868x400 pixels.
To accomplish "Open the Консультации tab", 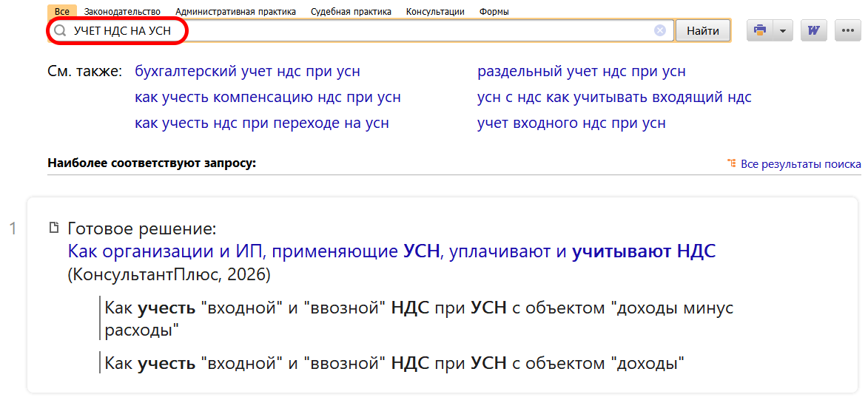I will (x=435, y=11).
